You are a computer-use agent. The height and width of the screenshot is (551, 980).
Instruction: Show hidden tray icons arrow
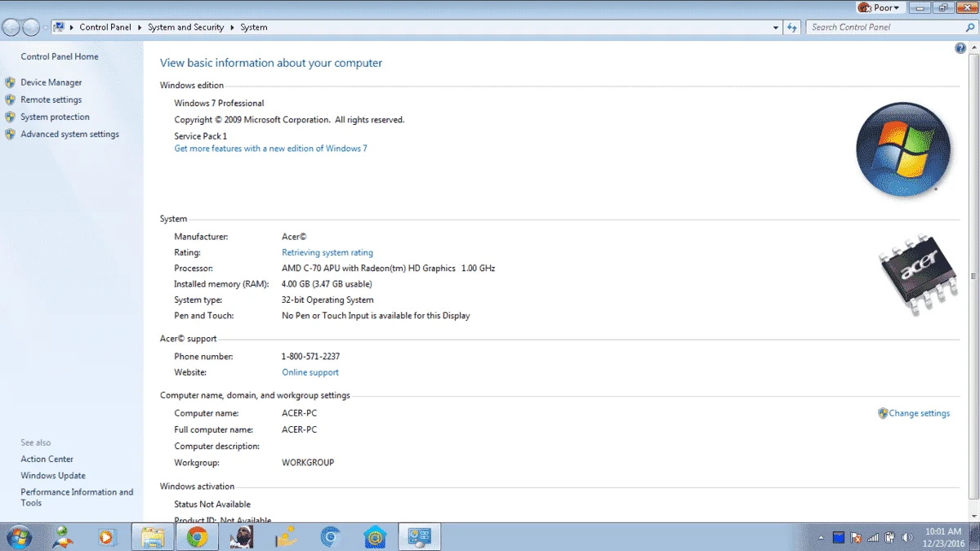(821, 537)
